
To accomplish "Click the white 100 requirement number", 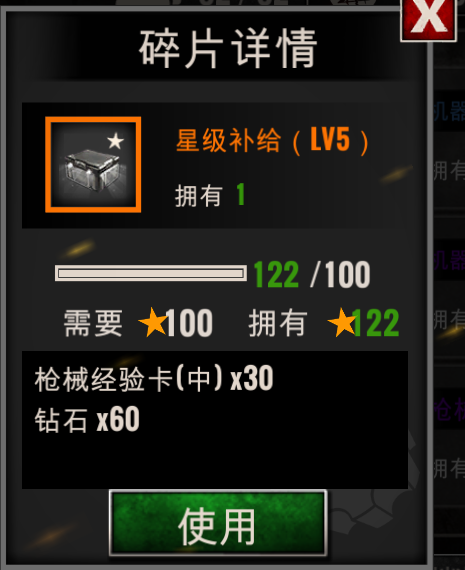I will coord(189,323).
